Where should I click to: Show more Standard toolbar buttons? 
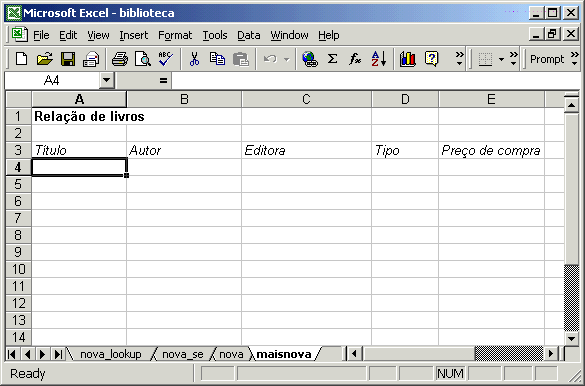(460, 59)
